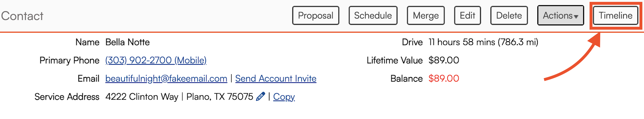Click the red $89.00 balance amount
Screen dimensions: 644x119
(443, 78)
